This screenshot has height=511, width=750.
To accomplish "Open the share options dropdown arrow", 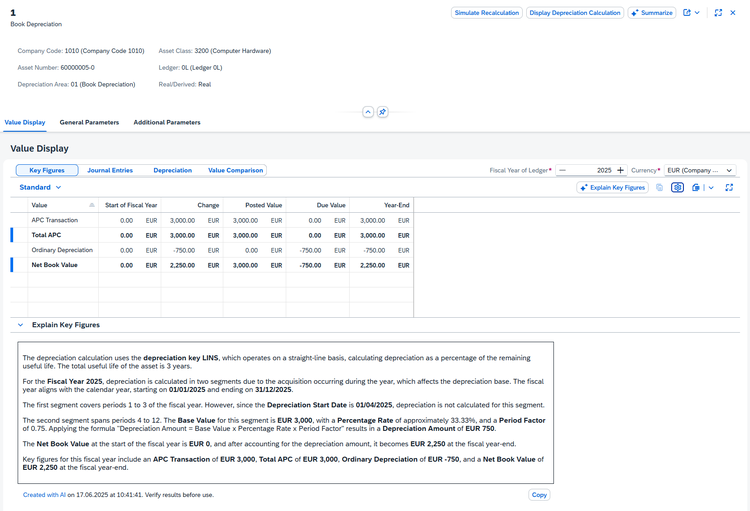I will point(697,13).
